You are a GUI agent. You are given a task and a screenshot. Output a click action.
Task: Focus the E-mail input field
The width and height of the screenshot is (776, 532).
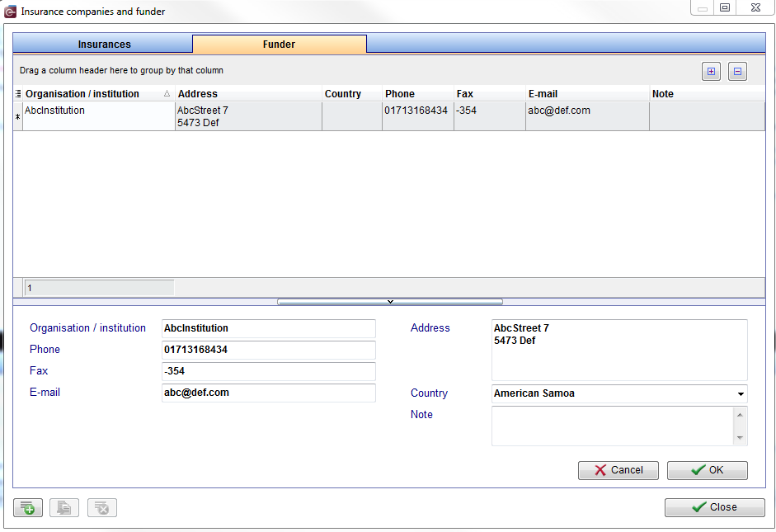click(268, 393)
